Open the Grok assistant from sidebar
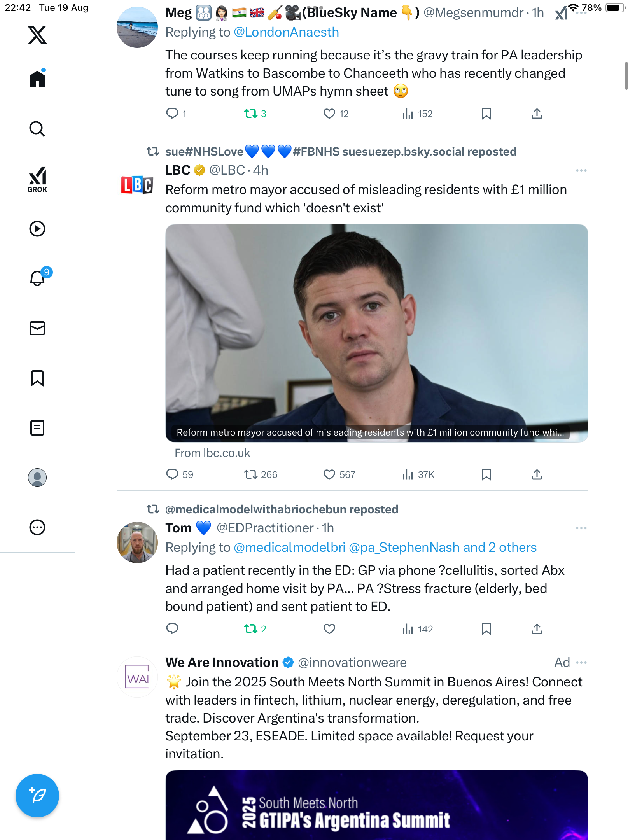 (x=37, y=179)
